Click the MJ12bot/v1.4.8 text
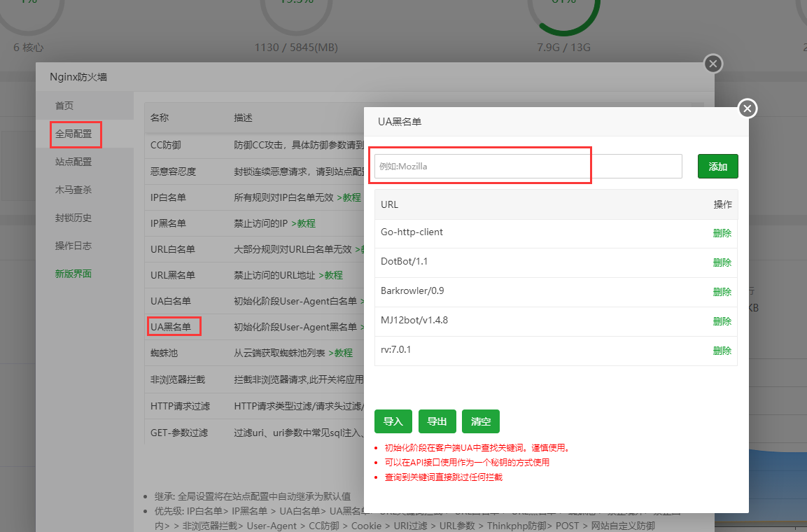 point(414,320)
